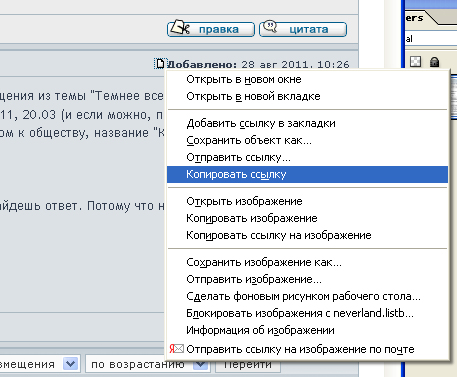Click the post icon beside "Добавлено"

pos(160,63)
